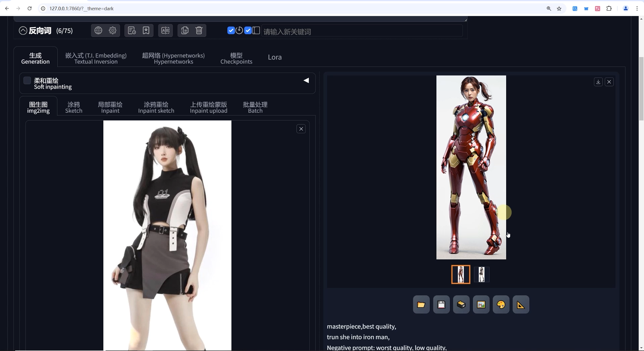Screen dimensions: 644x351
Task: Select the 涂鸦重绘 Inpaint sketch tab
Action: click(x=156, y=107)
